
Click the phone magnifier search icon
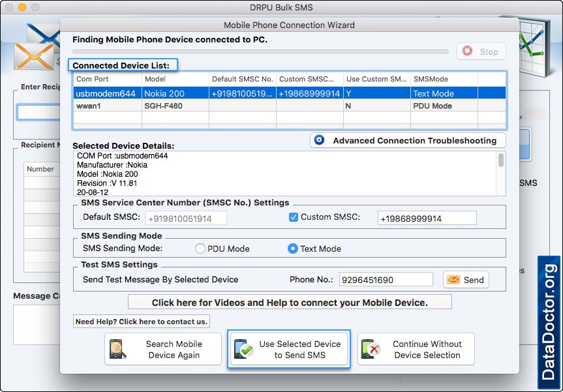click(118, 349)
